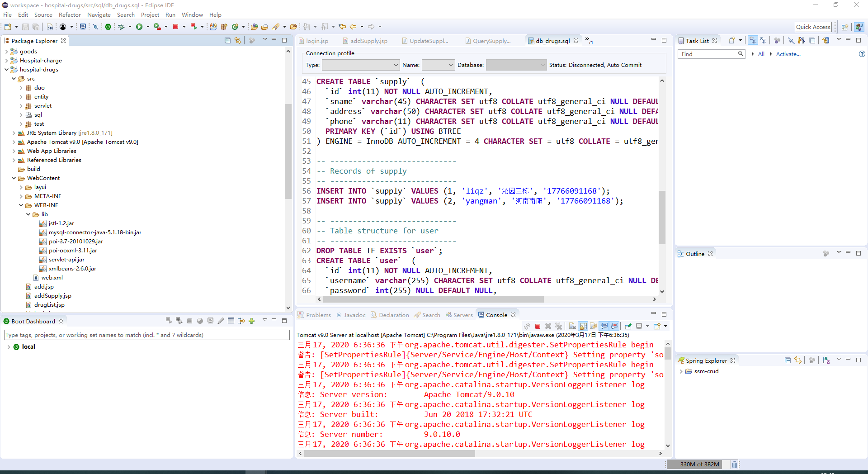Screen dimensions: 868x474
Task: Click the pencil edit icon in Boot Dashboard
Action: tap(221, 321)
